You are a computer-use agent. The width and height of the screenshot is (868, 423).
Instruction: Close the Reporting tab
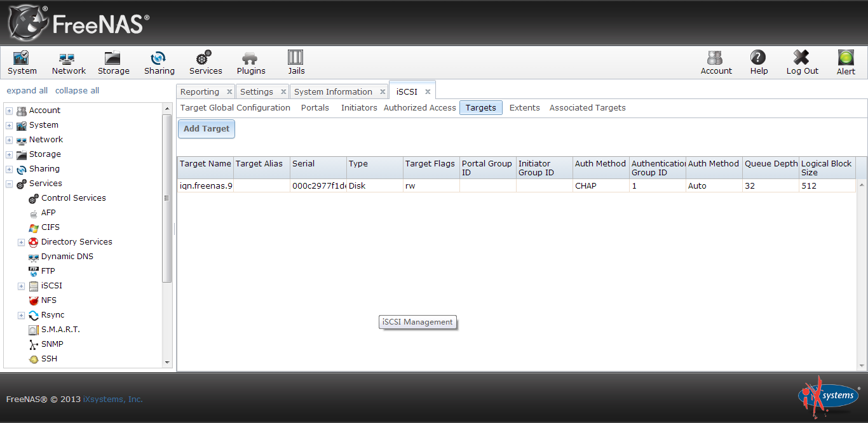[229, 92]
